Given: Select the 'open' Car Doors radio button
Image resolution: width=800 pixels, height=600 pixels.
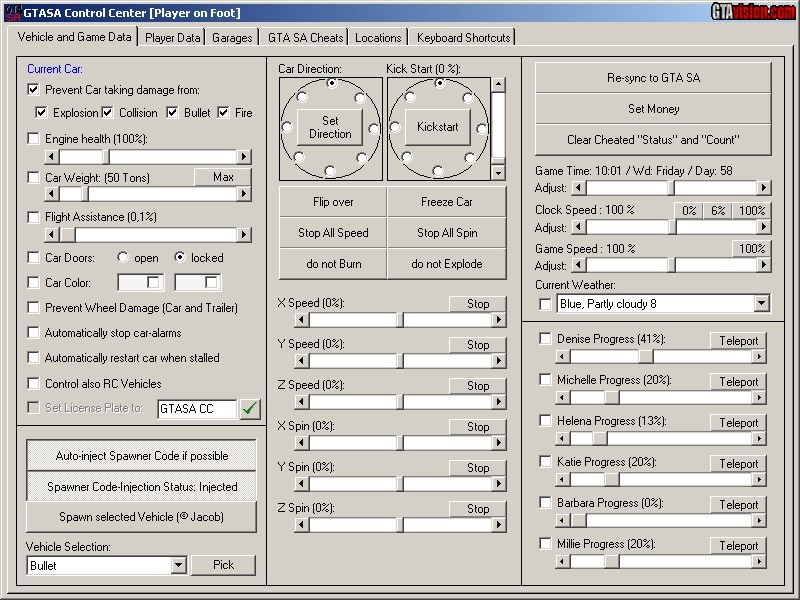Looking at the screenshot, I should click(x=124, y=257).
